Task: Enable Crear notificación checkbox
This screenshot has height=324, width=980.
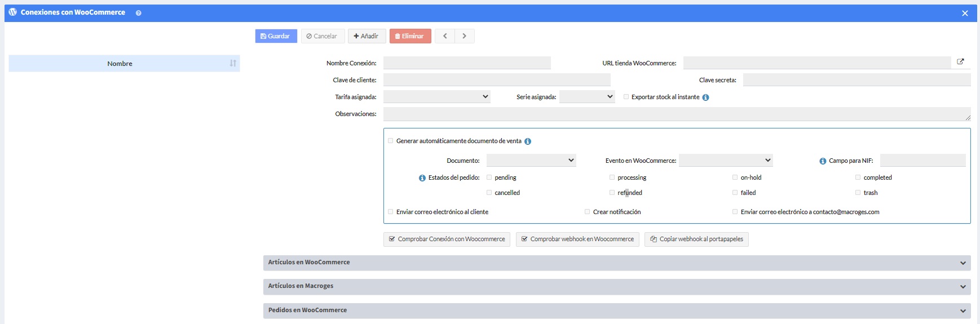Action: (588, 212)
